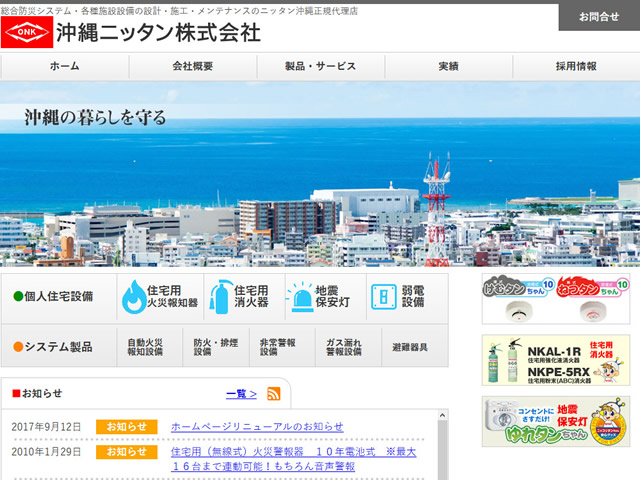This screenshot has width=640, height=480.
Task: Click the news list scrollbar up arrow
Action: click(x=442, y=416)
